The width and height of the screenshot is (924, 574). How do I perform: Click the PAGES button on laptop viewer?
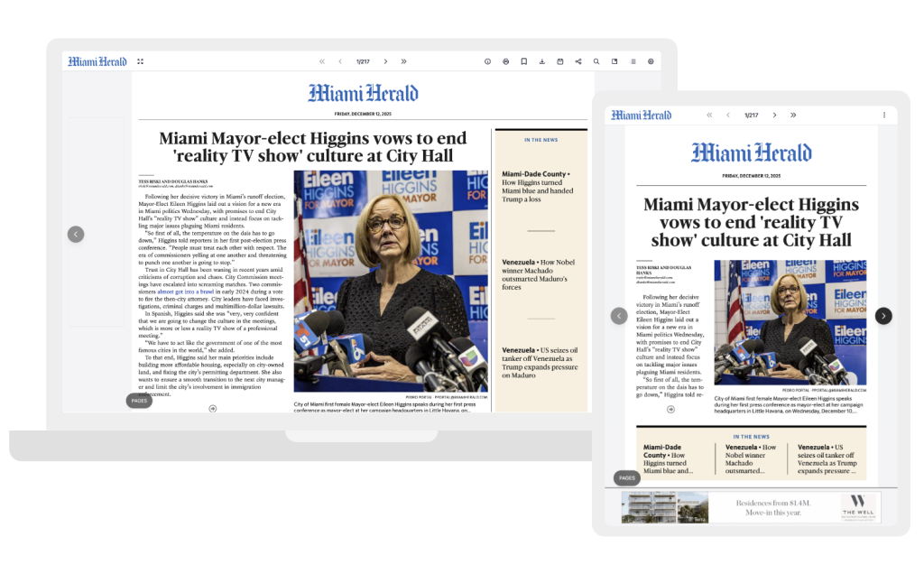(139, 400)
